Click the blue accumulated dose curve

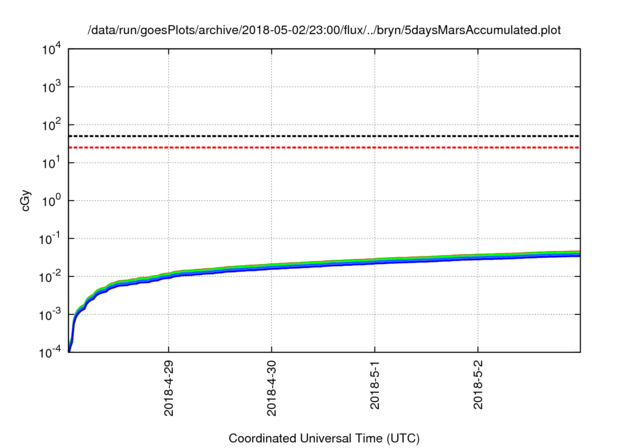coord(324,265)
